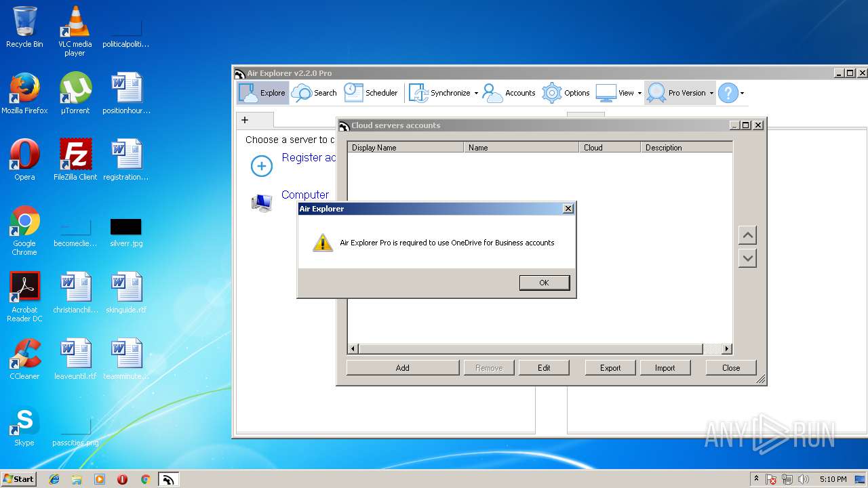The image size is (868, 488).
Task: Open the Windows Start menu
Action: pos(18,479)
